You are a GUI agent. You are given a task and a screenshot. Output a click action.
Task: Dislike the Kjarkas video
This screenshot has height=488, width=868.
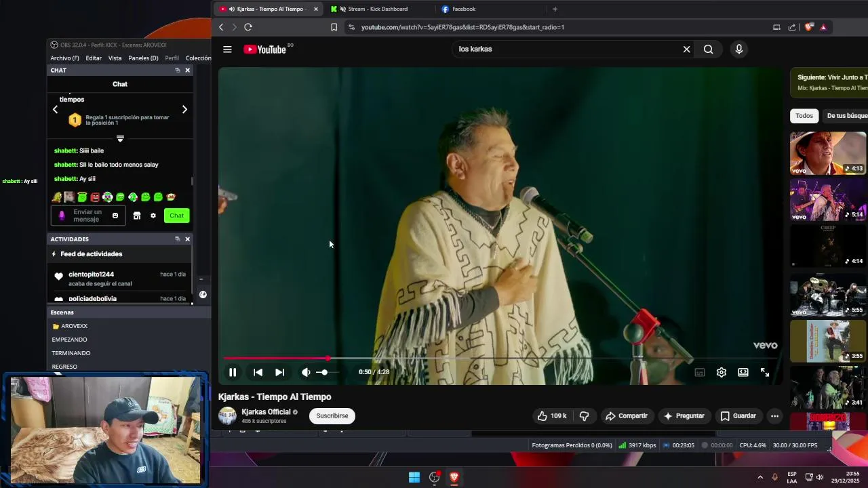tap(584, 415)
